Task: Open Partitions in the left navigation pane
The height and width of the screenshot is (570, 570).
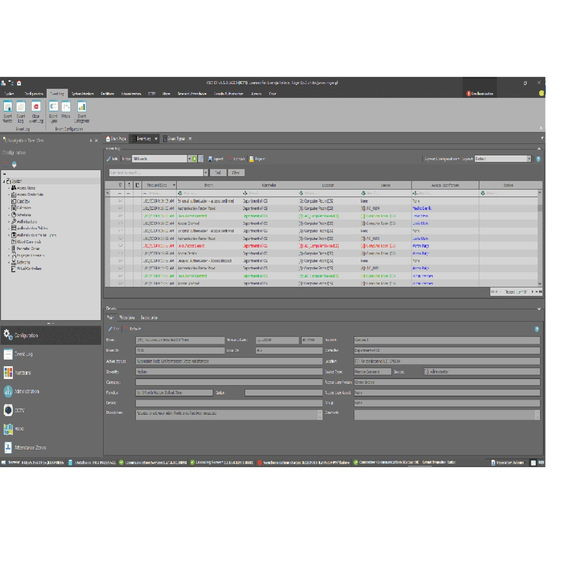Action: pyautogui.click(x=17, y=373)
